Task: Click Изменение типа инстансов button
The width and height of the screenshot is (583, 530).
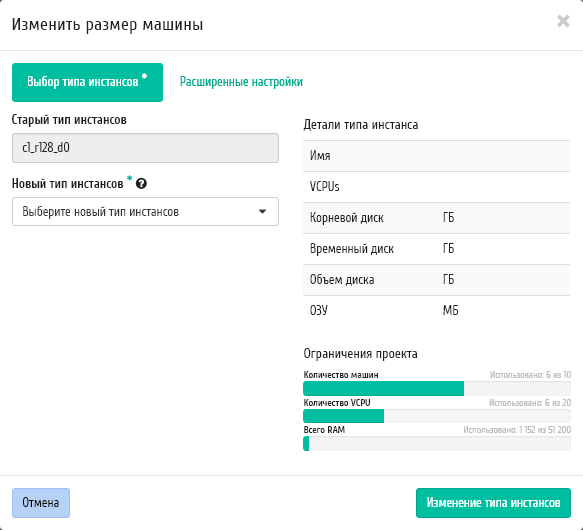Action: point(493,503)
